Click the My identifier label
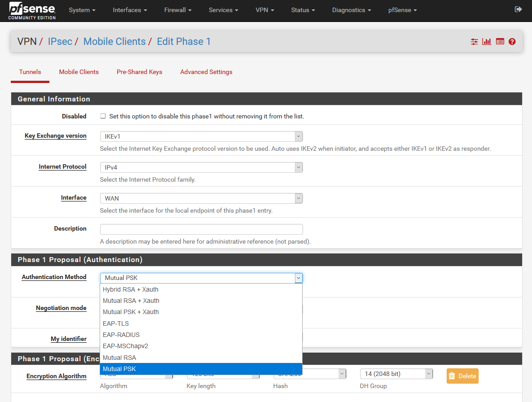The image size is (532, 402). (x=69, y=339)
